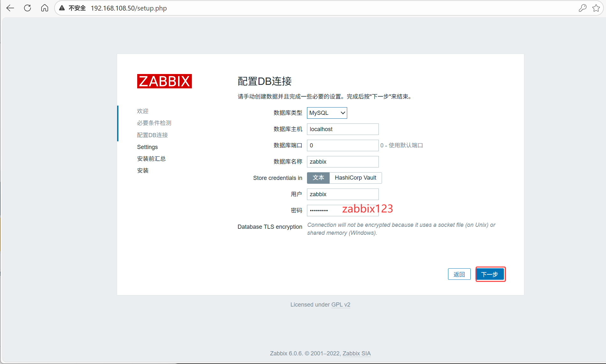Screen dimensions: 606x364
Task: Click the 请手动创建数据 instruction text
Action: pyautogui.click(x=325, y=97)
